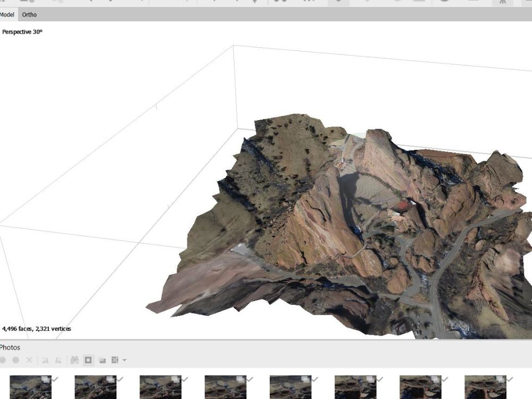This screenshot has height=399, width=532.
Task: Click the Enable Cameras icon in Photos toolbar
Action: 2,360
